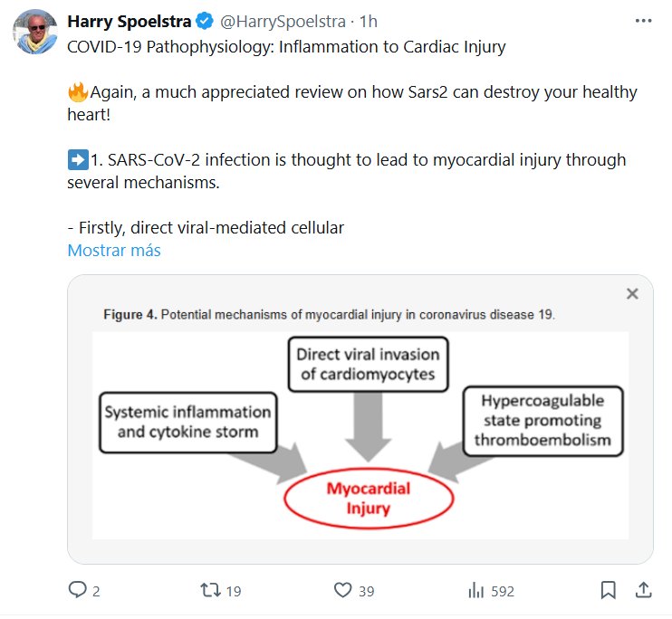Click the Hypercoagulable state box in the figure
This screenshot has width=672, height=619.
(542, 420)
